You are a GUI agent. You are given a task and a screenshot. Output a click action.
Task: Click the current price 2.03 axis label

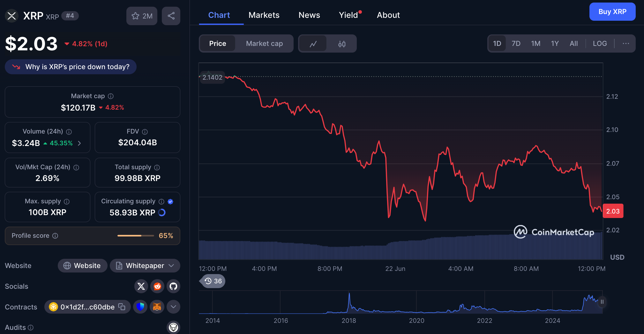click(x=613, y=211)
